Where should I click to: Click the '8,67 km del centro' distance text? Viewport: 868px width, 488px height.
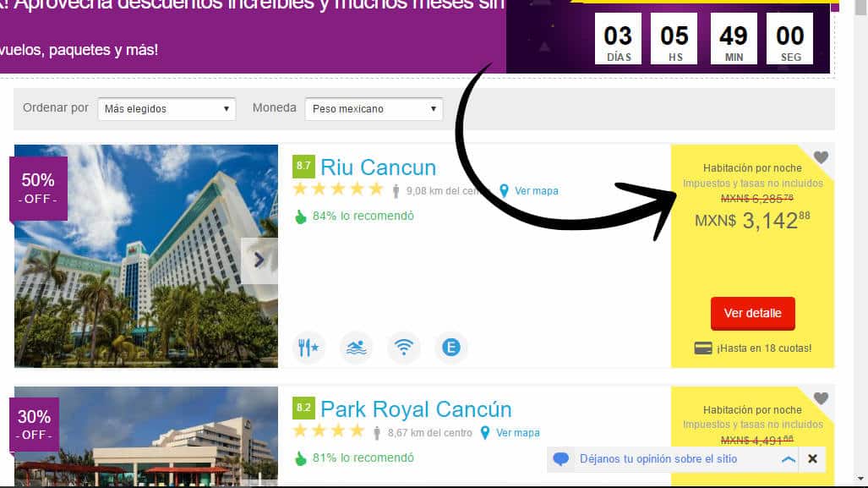(430, 433)
